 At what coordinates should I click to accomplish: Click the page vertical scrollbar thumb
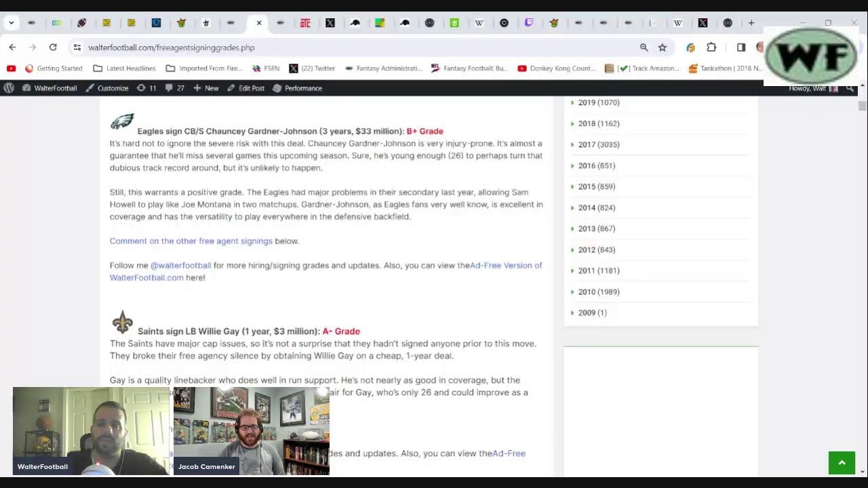(862, 106)
